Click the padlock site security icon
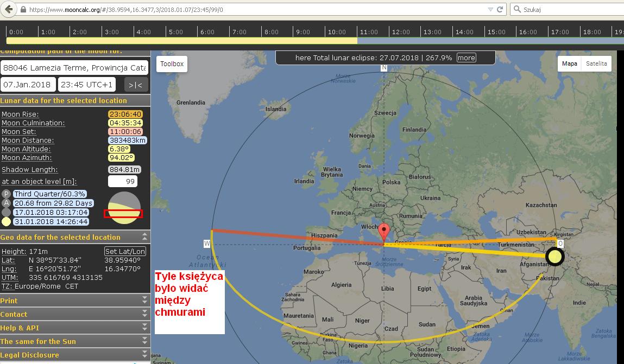Viewport: 624px width, 364px height. point(23,10)
